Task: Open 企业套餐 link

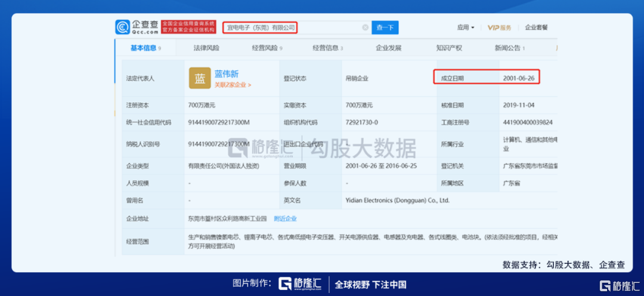Action: click(x=536, y=27)
